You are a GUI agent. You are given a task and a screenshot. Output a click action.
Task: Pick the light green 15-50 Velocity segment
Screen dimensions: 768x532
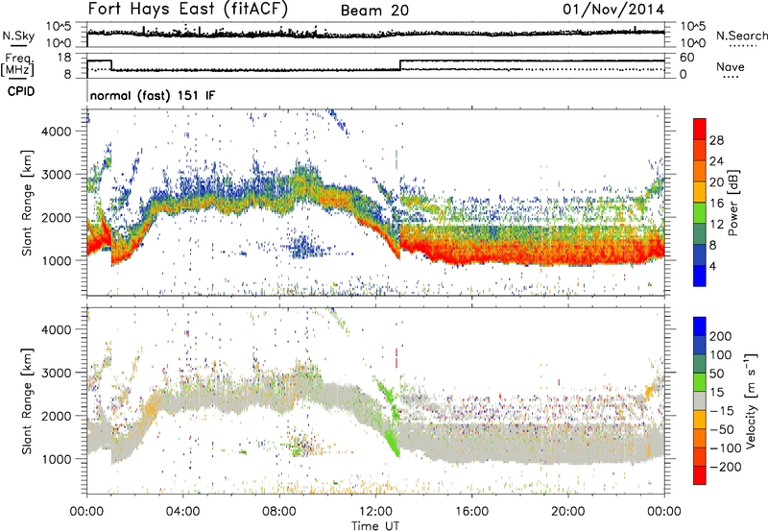tap(700, 382)
